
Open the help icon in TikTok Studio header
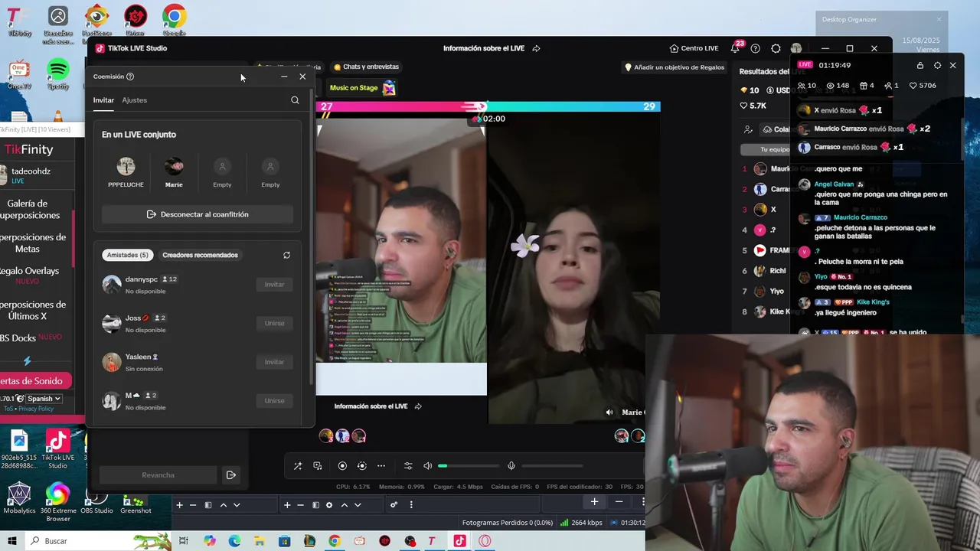point(755,48)
